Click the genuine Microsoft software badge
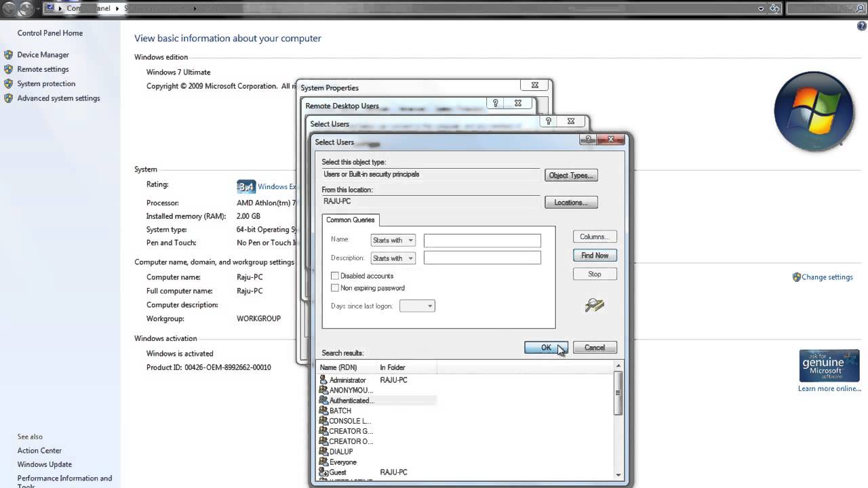Screen dimensions: 868x488 829,367
